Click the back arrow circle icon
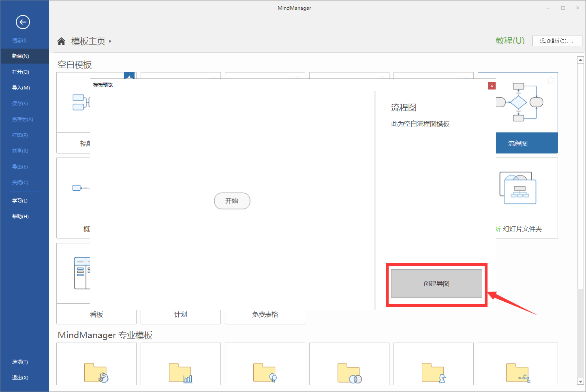 pyautogui.click(x=23, y=22)
